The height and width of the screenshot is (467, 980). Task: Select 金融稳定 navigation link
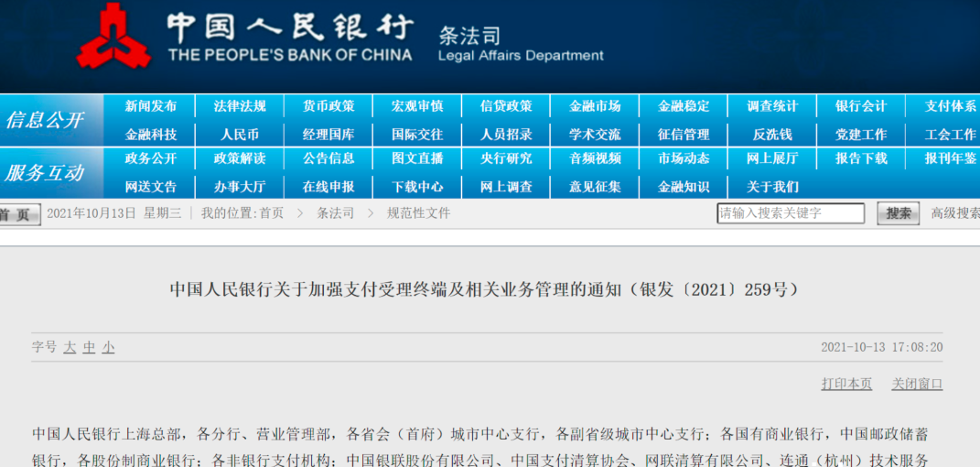click(684, 106)
